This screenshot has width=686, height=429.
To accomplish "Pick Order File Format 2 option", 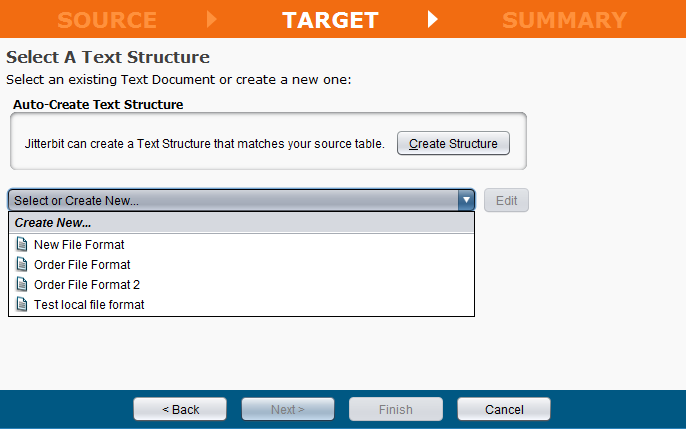I will coord(87,284).
